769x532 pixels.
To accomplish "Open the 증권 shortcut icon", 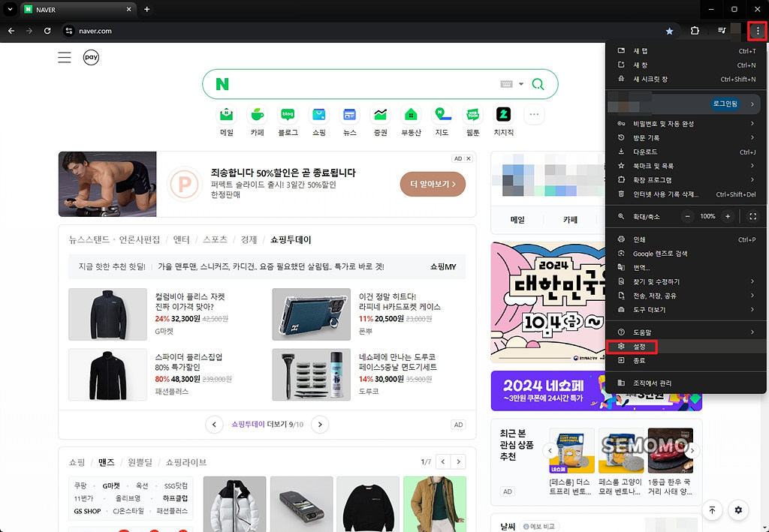I will [x=381, y=115].
